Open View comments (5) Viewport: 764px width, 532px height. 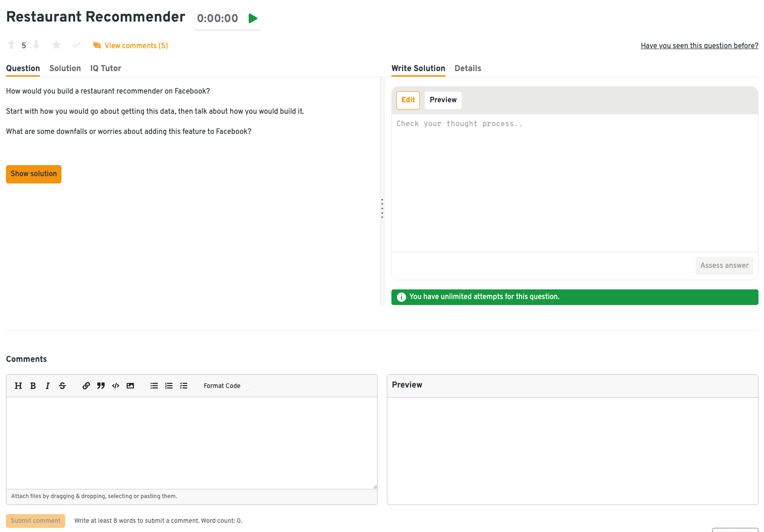[x=131, y=45]
